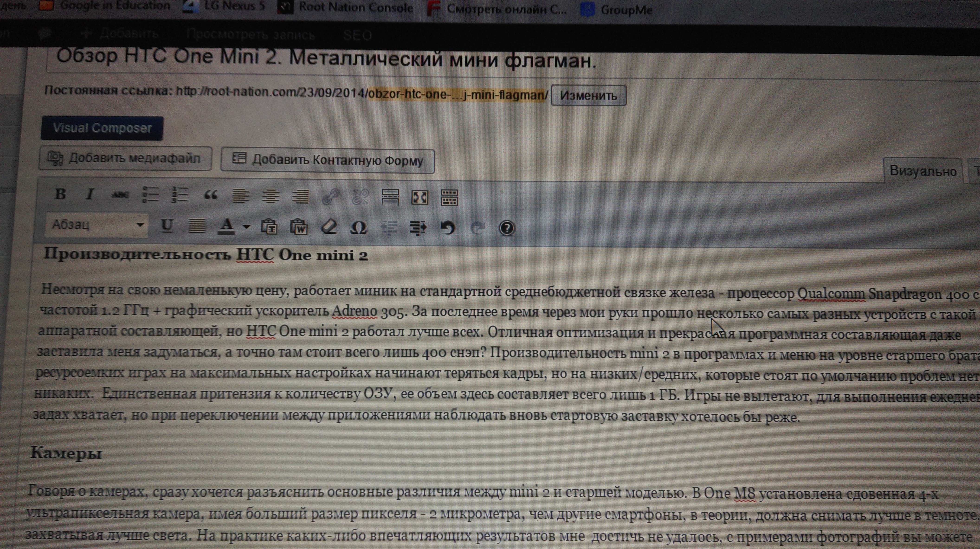
Task: Click Добавить Контактную Форму button
Action: point(328,161)
